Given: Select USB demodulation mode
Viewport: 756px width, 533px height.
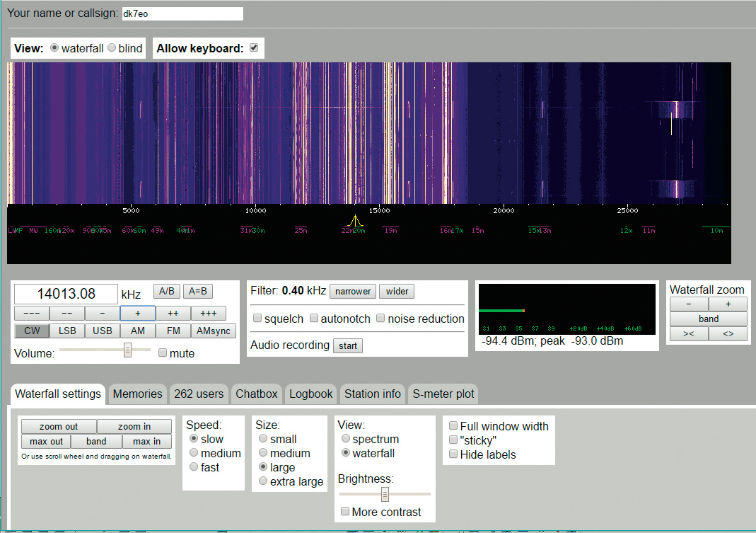Looking at the screenshot, I should 103,331.
